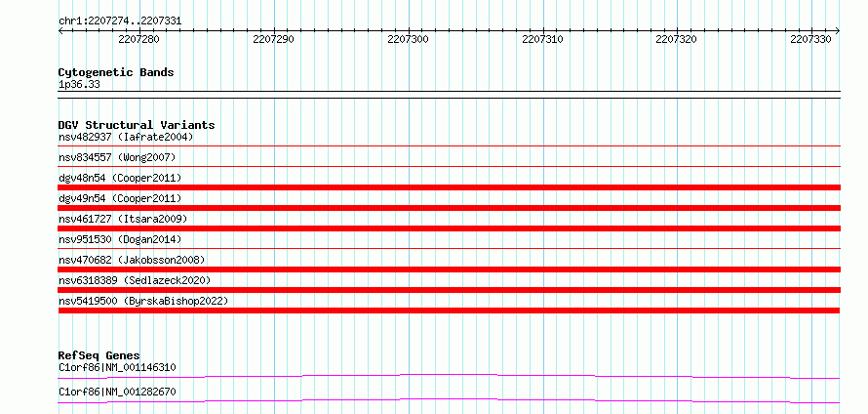Click the thick red bar under nsv5419500
Image resolution: width=868 pixels, height=414 pixels.
[x=449, y=310]
